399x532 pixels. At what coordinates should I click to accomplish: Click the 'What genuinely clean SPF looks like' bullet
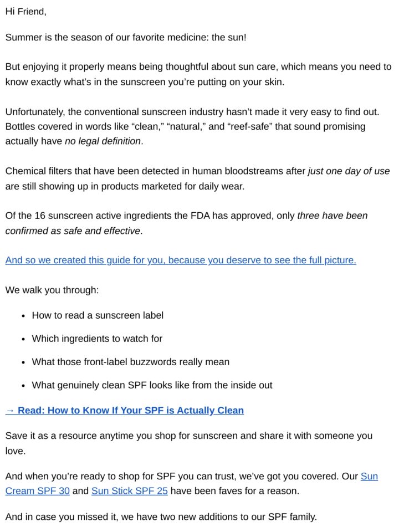tap(152, 386)
